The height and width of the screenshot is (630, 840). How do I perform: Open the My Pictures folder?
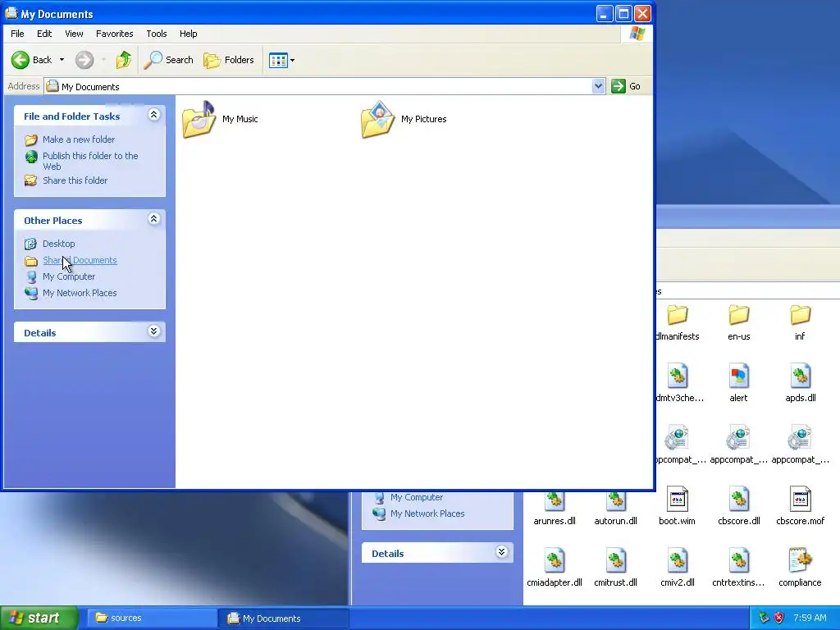pyautogui.click(x=404, y=120)
